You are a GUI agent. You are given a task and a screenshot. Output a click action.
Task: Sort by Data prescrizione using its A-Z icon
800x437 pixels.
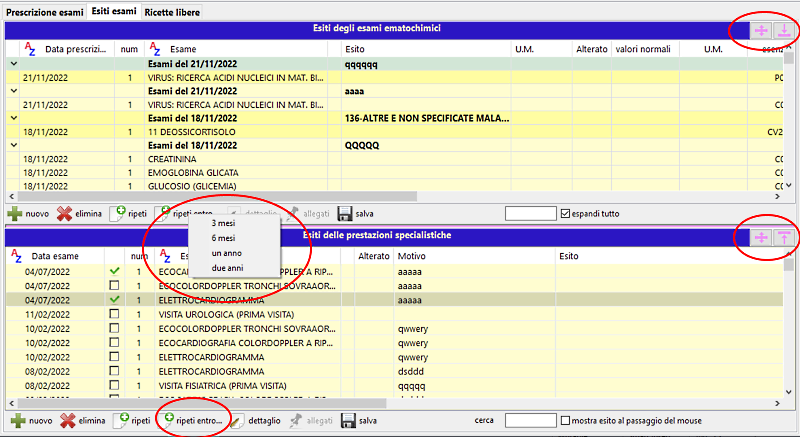[x=30, y=49]
